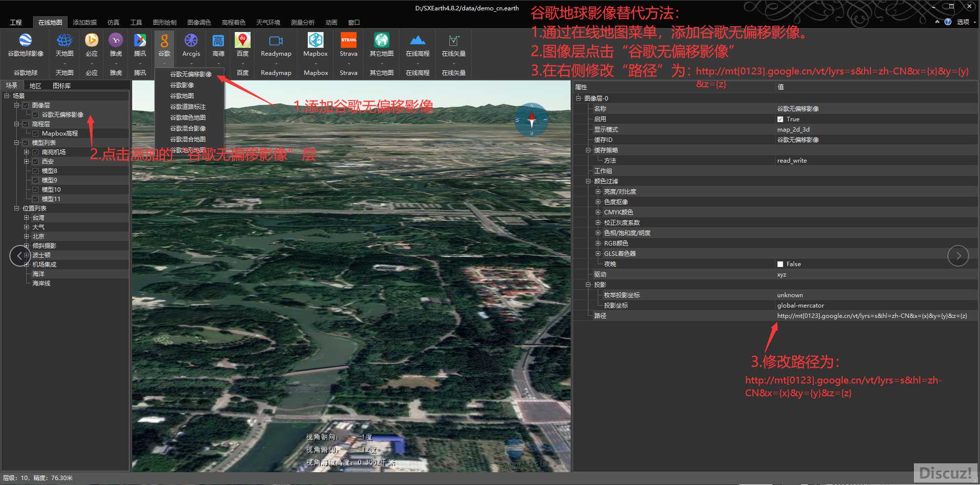
Task: Collapse the 投影 property group
Action: (x=588, y=285)
